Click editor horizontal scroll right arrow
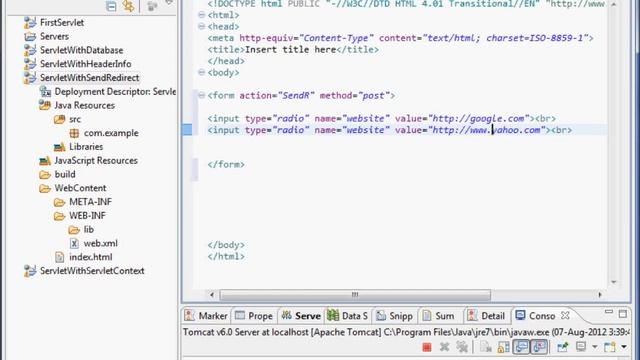The image size is (640, 360). pos(600,295)
